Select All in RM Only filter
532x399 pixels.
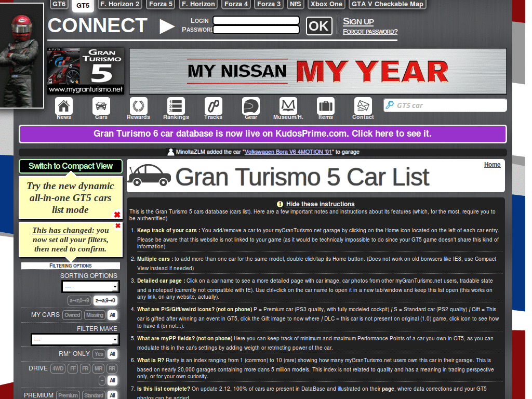pyautogui.click(x=113, y=354)
